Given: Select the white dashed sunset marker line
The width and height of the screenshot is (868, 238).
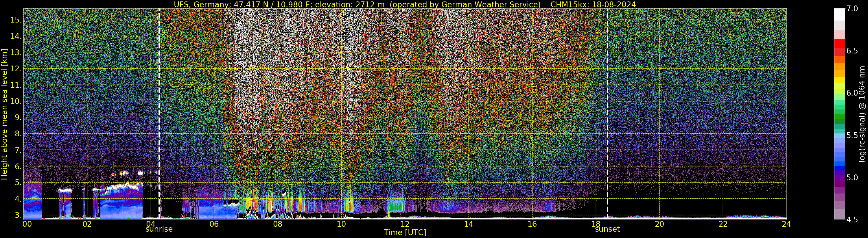Looking at the screenshot, I should tap(607, 114).
